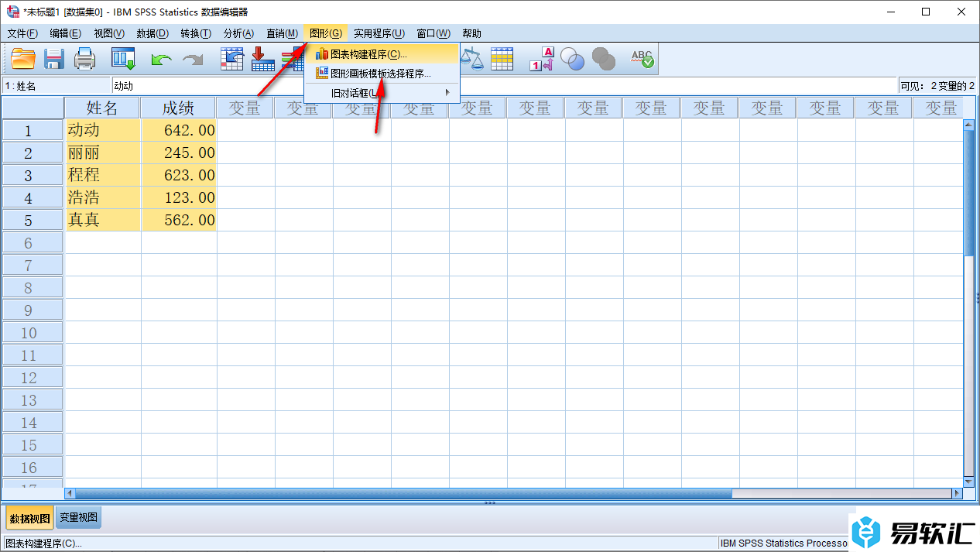Open use variable sets circles icon

[x=573, y=59]
